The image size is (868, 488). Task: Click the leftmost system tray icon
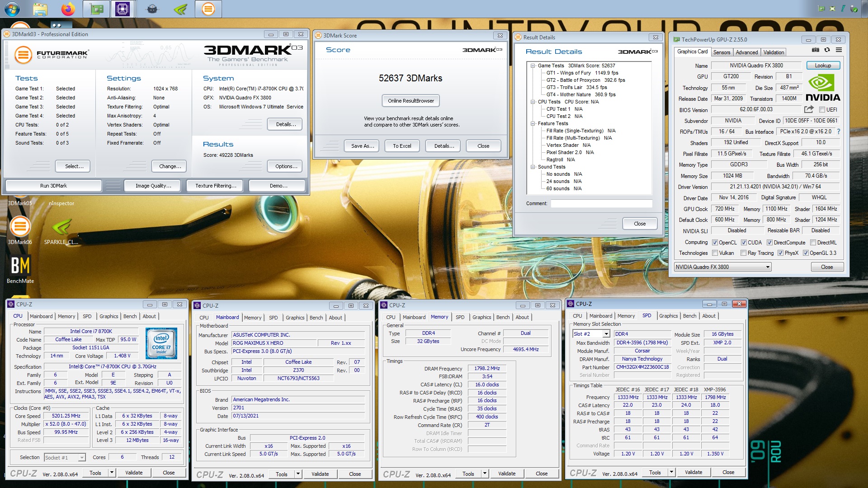point(821,9)
